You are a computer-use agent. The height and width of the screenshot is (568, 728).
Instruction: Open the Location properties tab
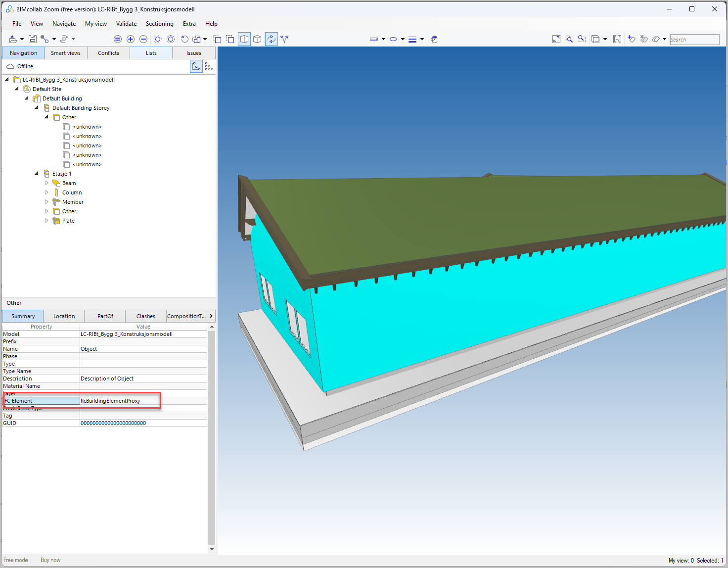[64, 316]
